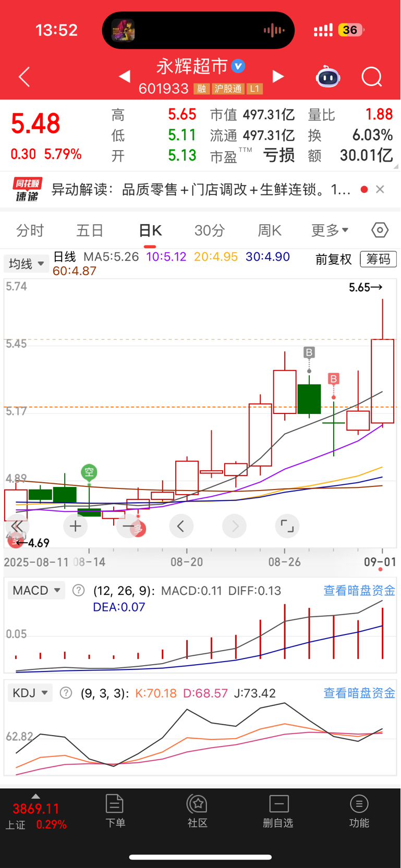Viewport: 401px width, 868px height.
Task: Open KDJ help question mark
Action: pyautogui.click(x=66, y=693)
